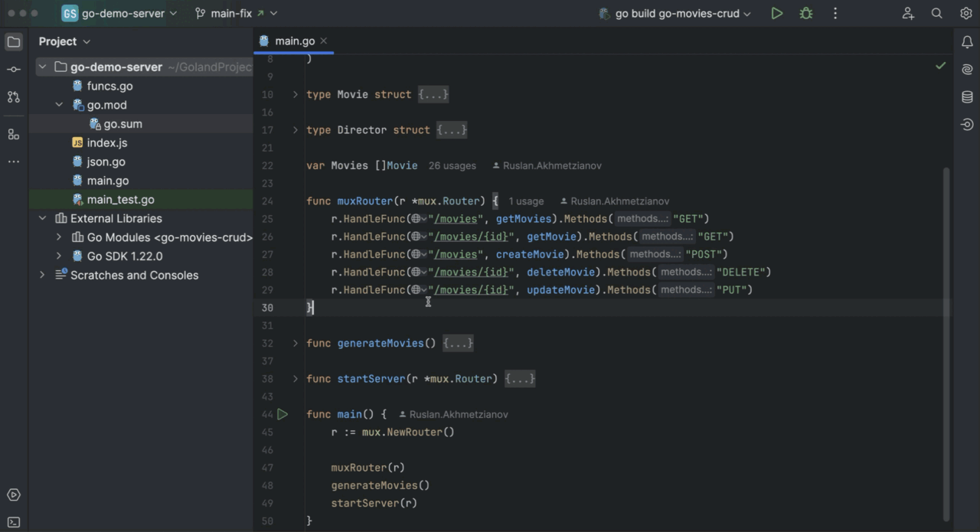Click the author hint beside muxRouter

click(x=615, y=201)
